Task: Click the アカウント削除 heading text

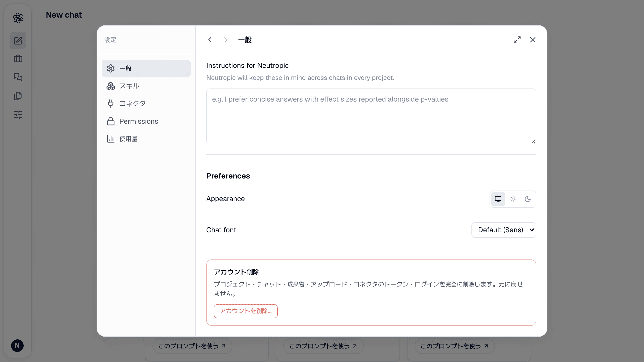Action: tap(236, 272)
